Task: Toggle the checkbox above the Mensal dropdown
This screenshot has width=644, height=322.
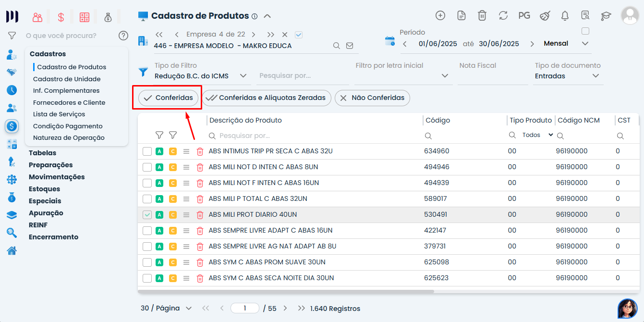Action: pyautogui.click(x=585, y=31)
